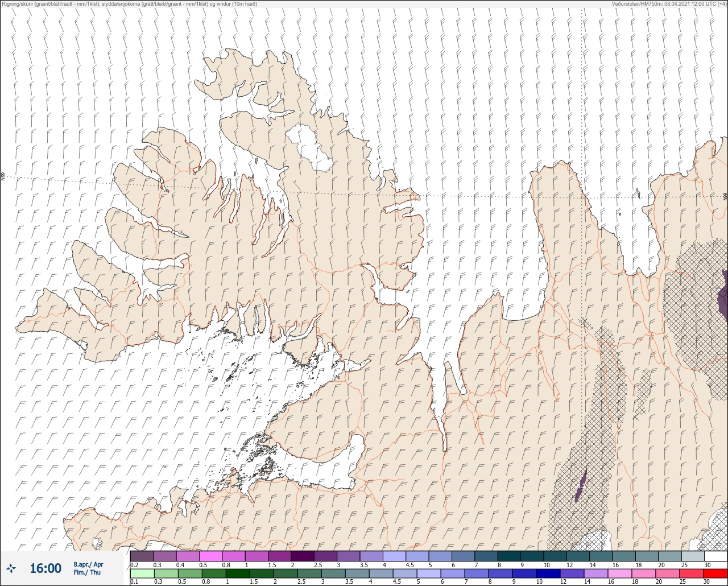The height and width of the screenshot is (586, 728).
Task: Select the bright pink 0.5 swatch, upper legend row
Action: 210,556
